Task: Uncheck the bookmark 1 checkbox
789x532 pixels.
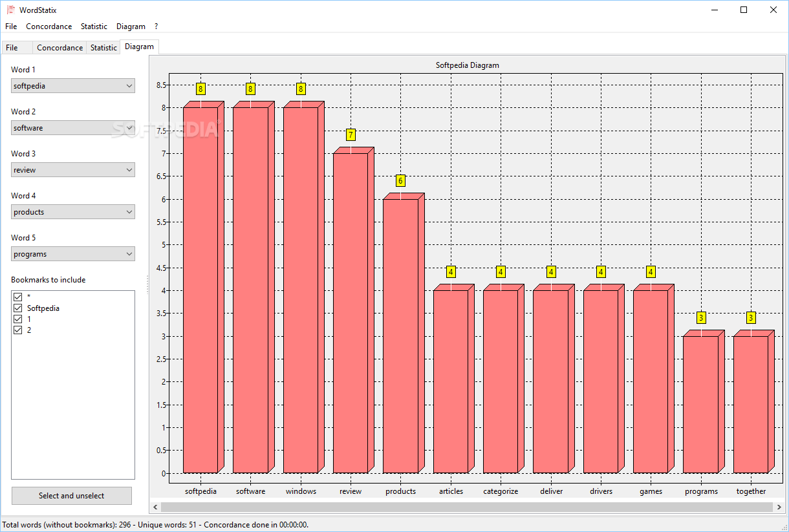Action: (x=18, y=319)
